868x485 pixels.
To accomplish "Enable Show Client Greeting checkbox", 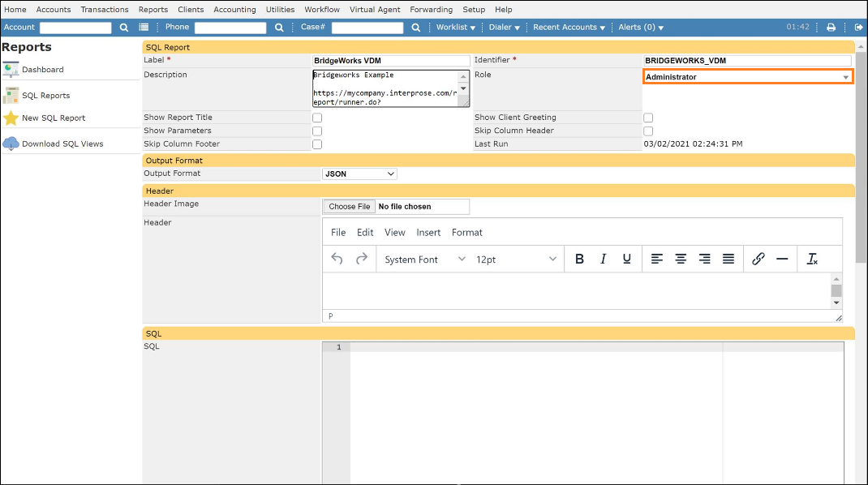I will coord(648,118).
